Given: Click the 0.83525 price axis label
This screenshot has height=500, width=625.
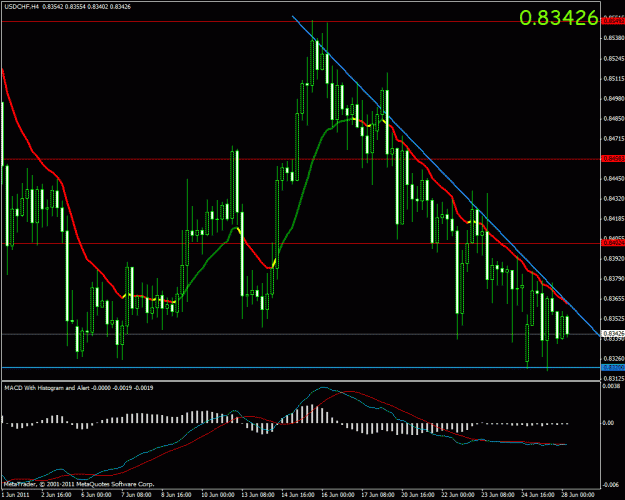Looking at the screenshot, I should (x=613, y=319).
